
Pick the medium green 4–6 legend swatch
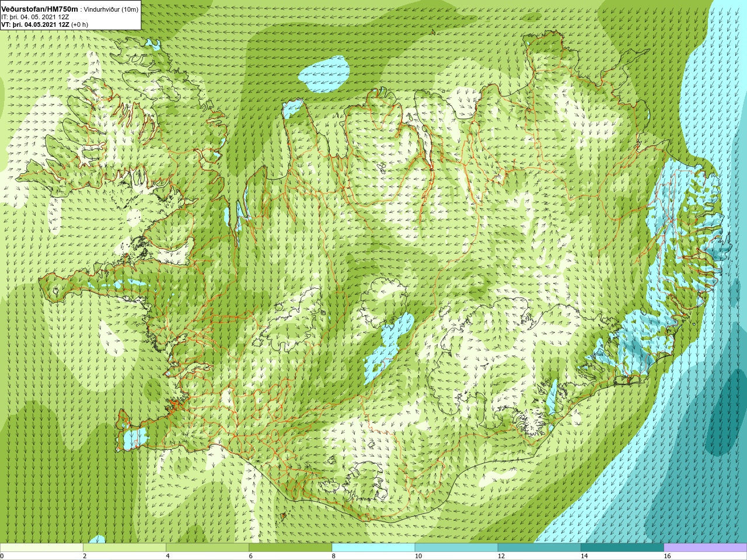[207, 547]
